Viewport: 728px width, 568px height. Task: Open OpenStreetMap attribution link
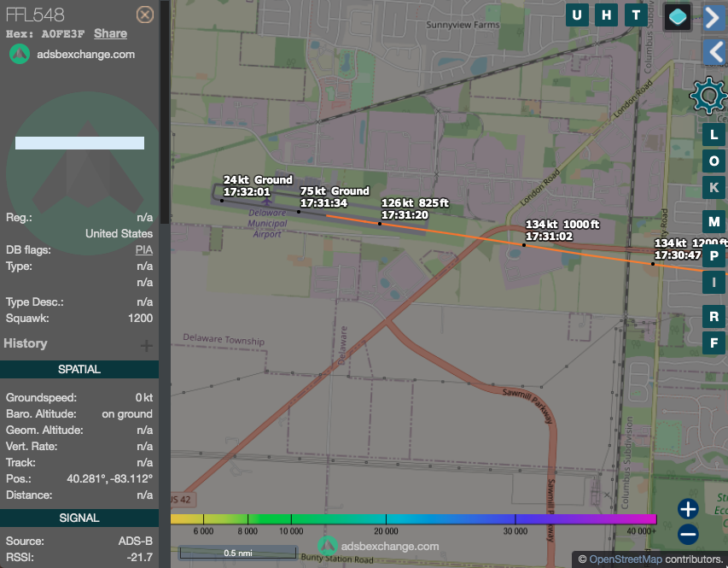pos(626,559)
